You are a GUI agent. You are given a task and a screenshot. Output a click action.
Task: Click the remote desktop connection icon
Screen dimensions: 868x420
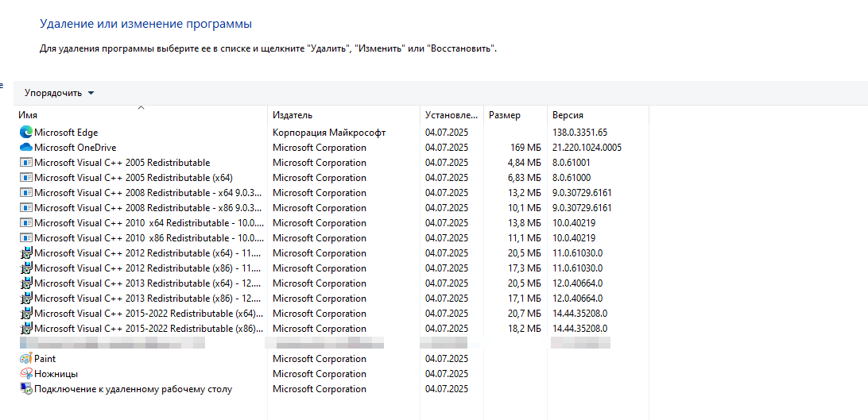[x=26, y=389]
